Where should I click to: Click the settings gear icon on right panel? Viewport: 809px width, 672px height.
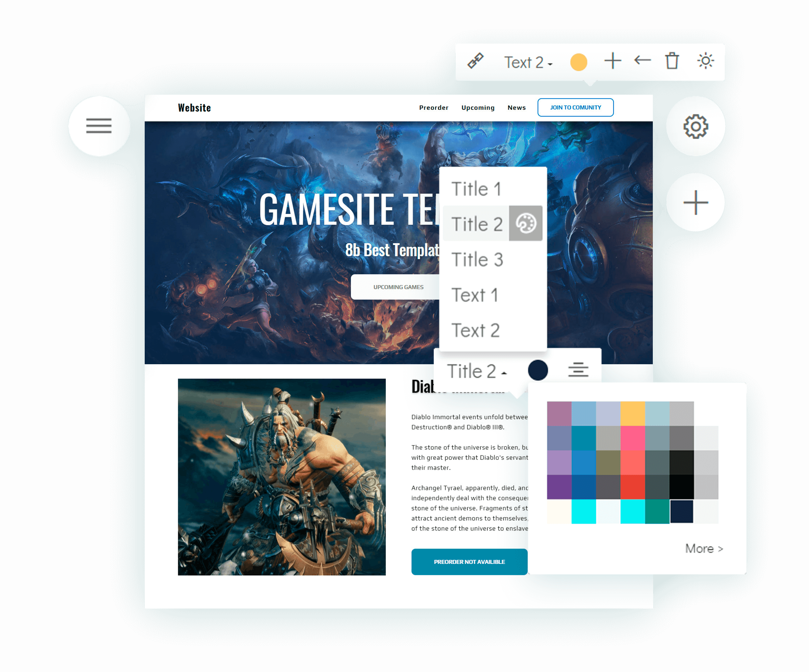[x=696, y=127]
